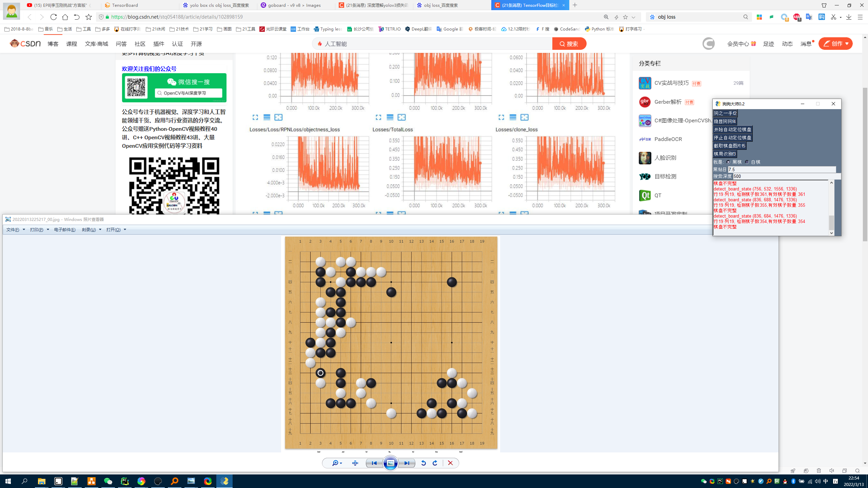Fit the TotalLoss chart domain to data
868x488 pixels.
(x=402, y=213)
